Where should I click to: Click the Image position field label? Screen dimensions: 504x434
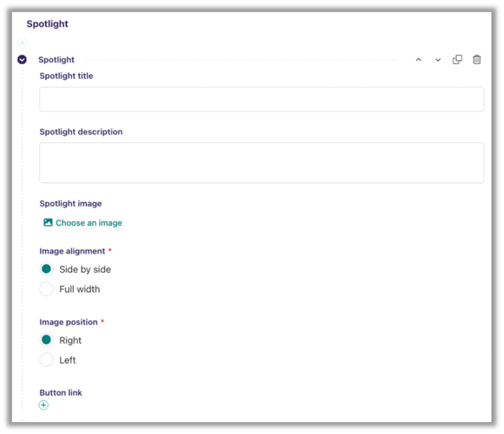tap(68, 322)
